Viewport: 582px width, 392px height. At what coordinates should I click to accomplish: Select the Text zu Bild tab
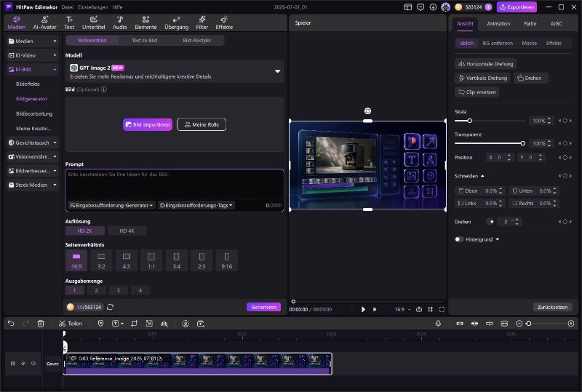click(144, 41)
